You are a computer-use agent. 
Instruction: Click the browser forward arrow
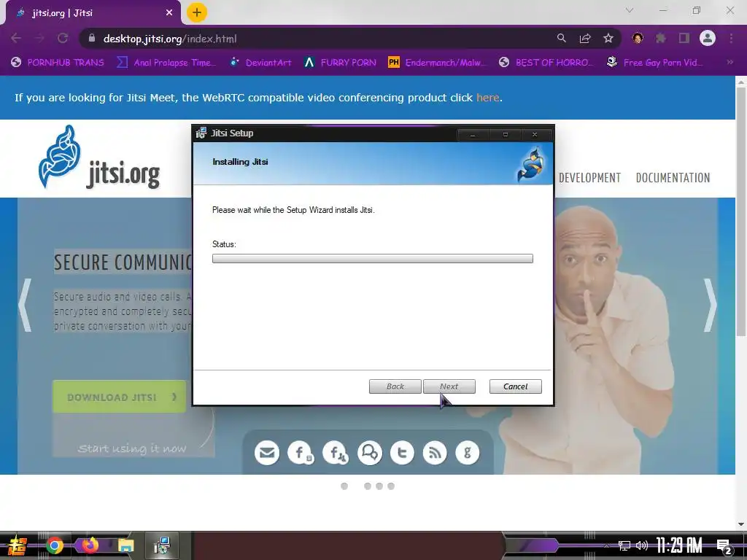point(39,38)
